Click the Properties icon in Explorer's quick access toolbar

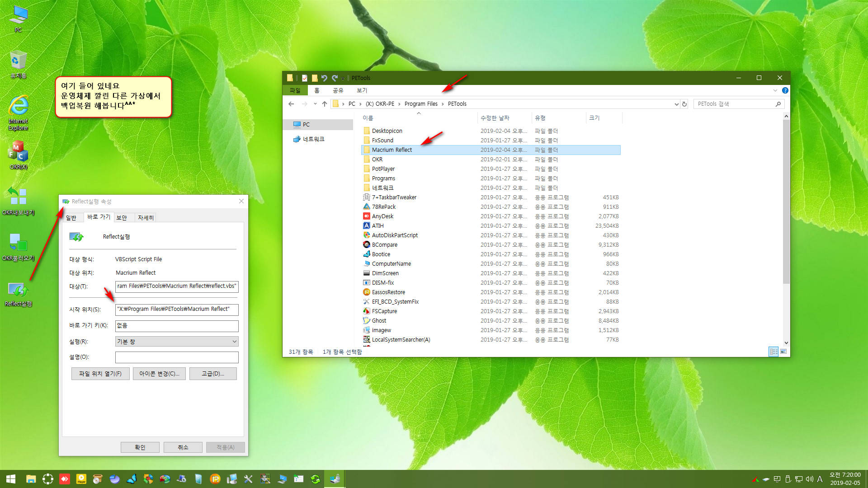(305, 78)
